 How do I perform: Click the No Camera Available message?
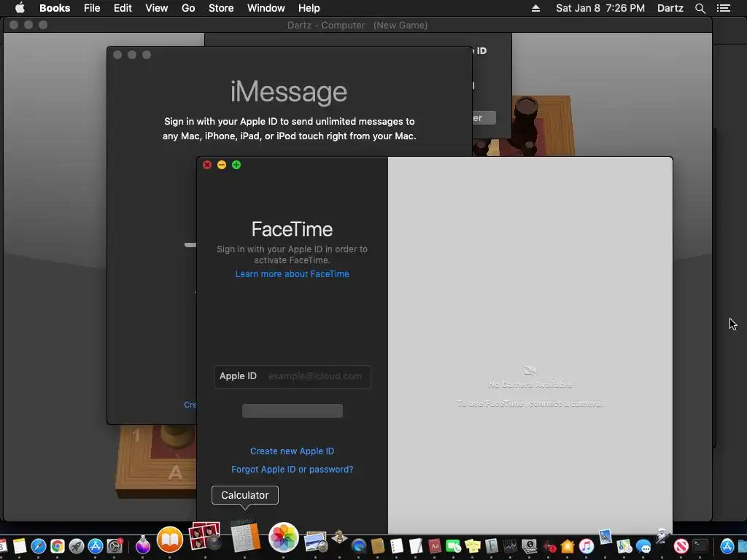530,384
